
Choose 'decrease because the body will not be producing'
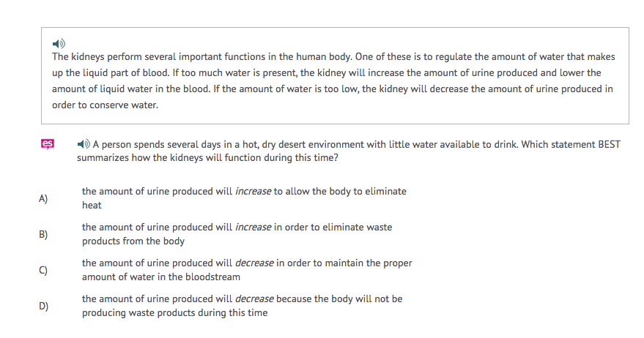tap(242, 306)
